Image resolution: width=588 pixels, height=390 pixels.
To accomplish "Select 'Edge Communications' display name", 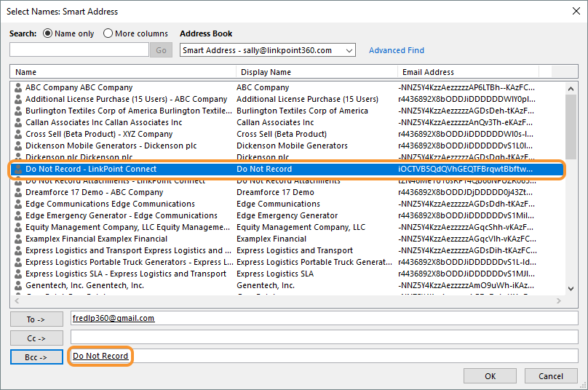I will coord(278,204).
